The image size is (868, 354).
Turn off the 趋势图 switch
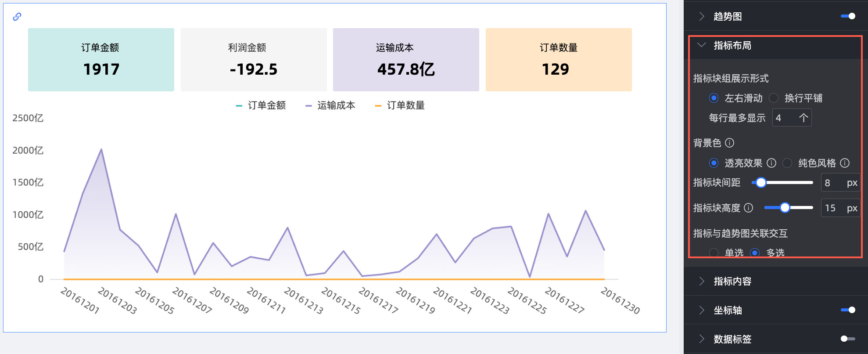(848, 16)
